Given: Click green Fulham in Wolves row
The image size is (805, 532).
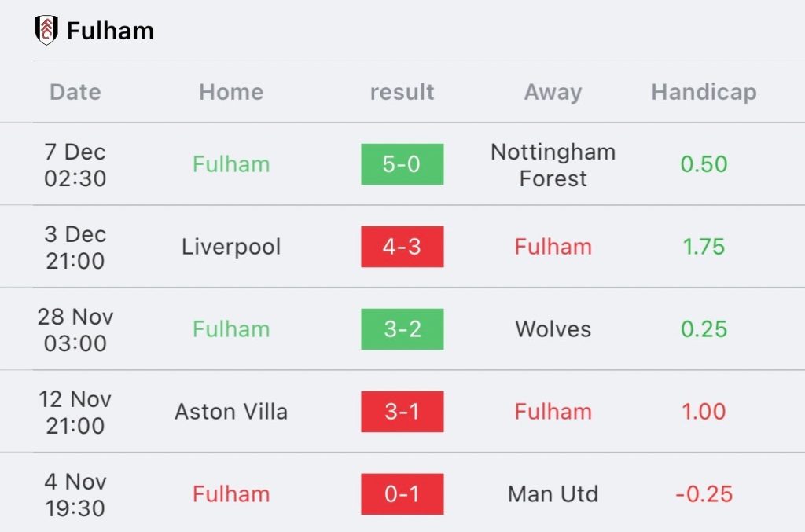Looking at the screenshot, I should [x=231, y=329].
